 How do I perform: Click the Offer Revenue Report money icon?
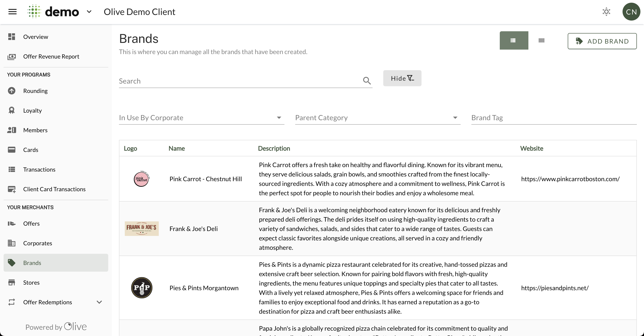coord(11,57)
